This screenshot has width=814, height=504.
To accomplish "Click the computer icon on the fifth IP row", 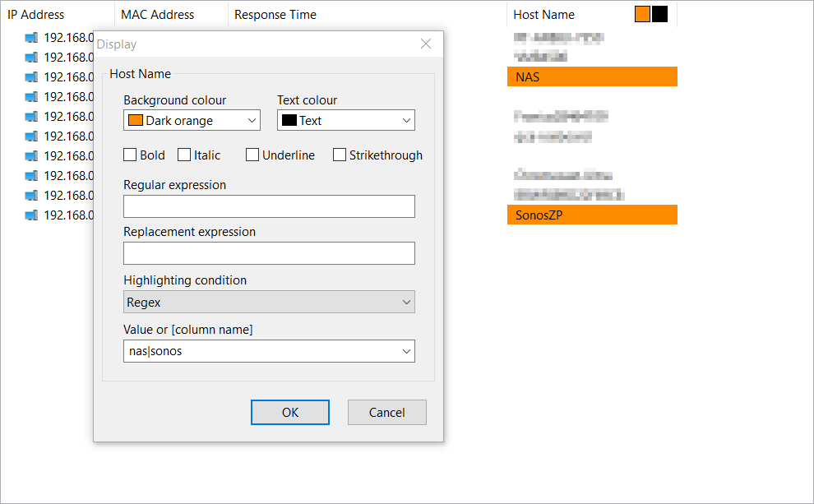I will 30,116.
